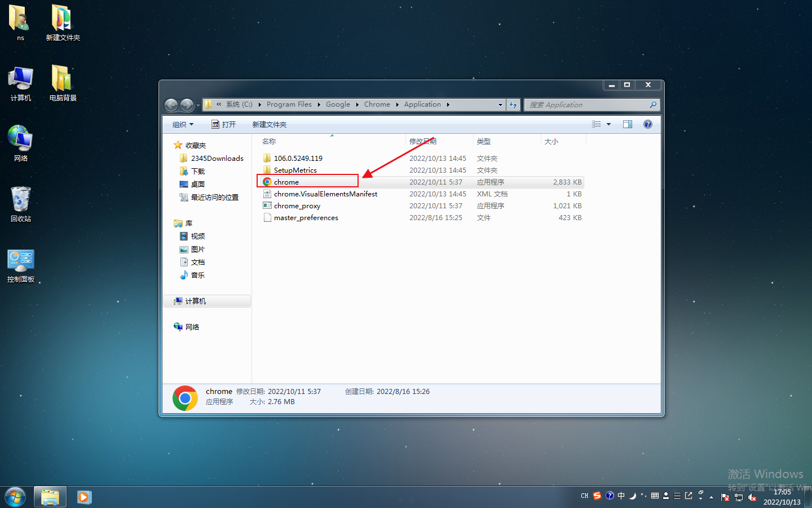Toggle Chinese/English input mode 中
This screenshot has width=812, height=508.
coord(621,496)
